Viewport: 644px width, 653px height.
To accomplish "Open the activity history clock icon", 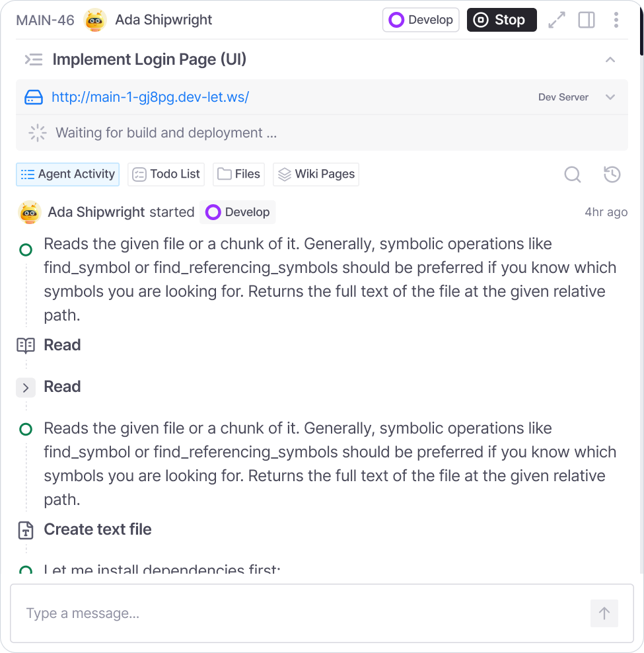I will 612,174.
